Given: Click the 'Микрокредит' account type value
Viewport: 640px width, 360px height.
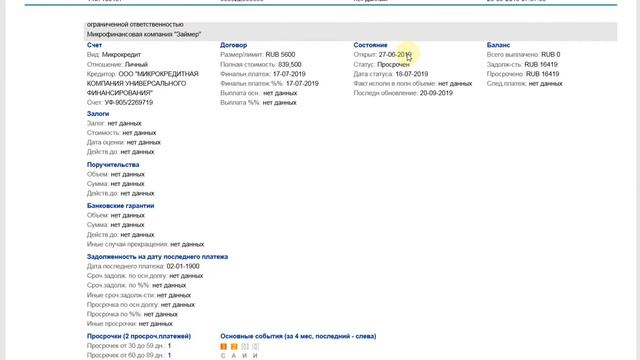Looking at the screenshot, I should (121, 54).
